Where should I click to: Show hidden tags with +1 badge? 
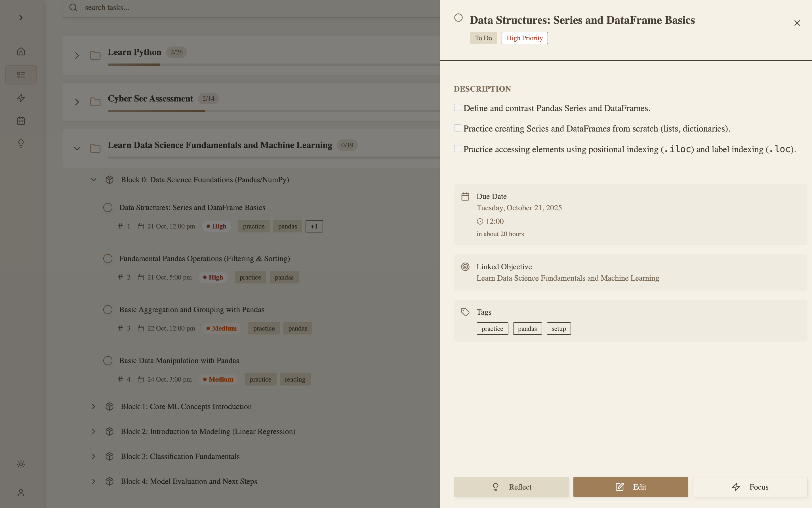click(x=314, y=226)
